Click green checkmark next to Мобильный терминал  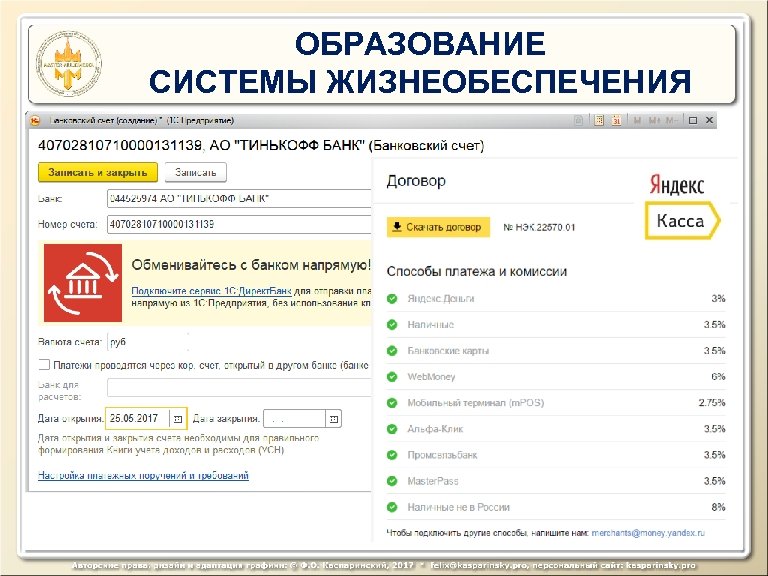point(392,403)
